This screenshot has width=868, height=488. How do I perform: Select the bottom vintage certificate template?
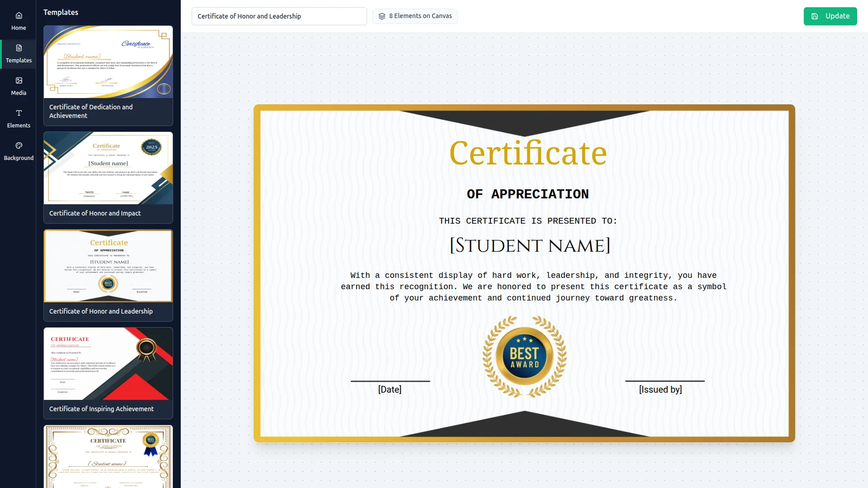click(108, 456)
